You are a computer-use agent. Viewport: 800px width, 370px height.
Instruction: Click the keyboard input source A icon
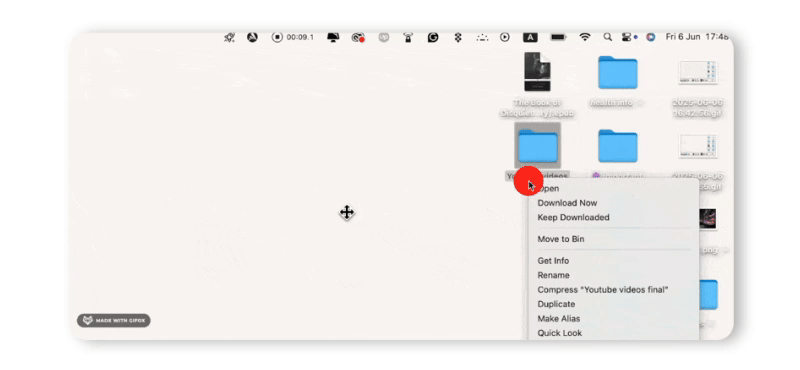coord(530,37)
